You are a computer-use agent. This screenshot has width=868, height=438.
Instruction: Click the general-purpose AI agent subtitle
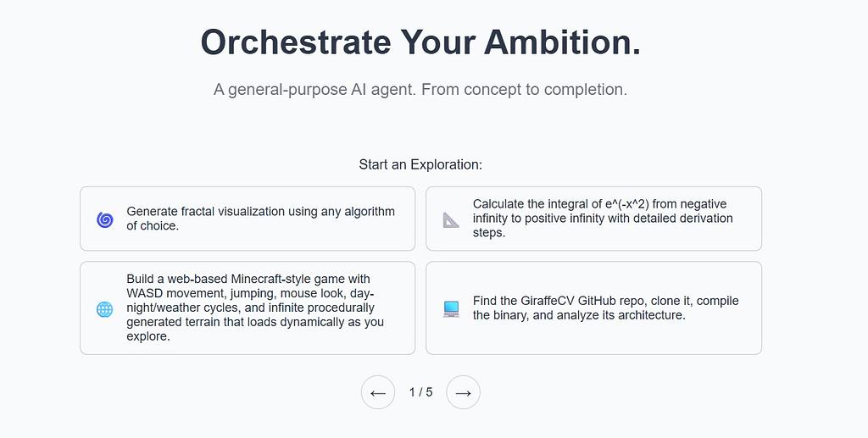tap(420, 89)
